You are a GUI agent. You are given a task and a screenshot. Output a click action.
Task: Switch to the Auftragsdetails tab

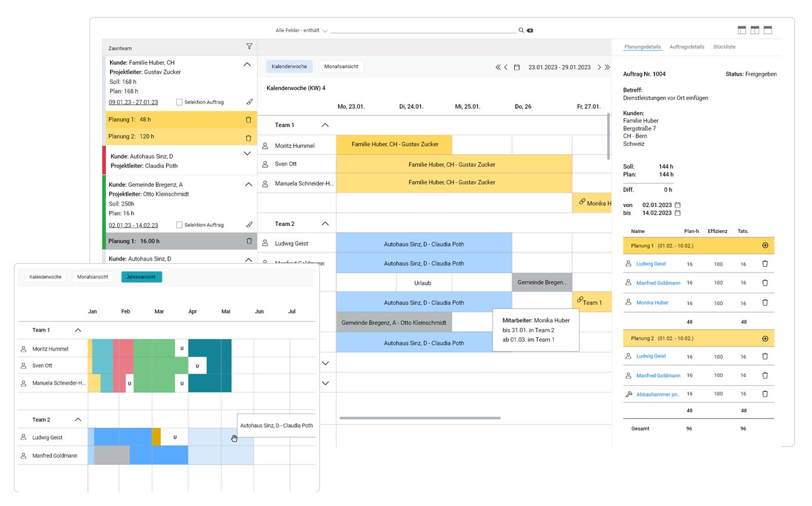687,47
